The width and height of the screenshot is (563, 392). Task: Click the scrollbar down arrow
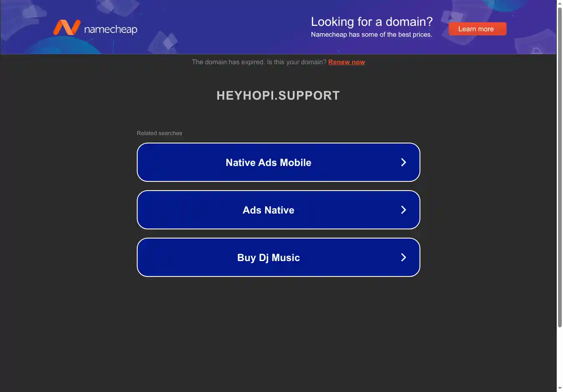tap(560, 389)
